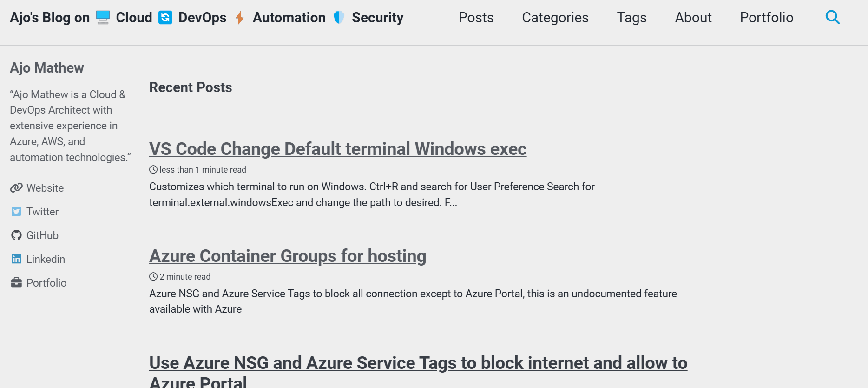868x388 pixels.
Task: Click the briefcase icon beside sidebar Portfolio
Action: (x=16, y=283)
